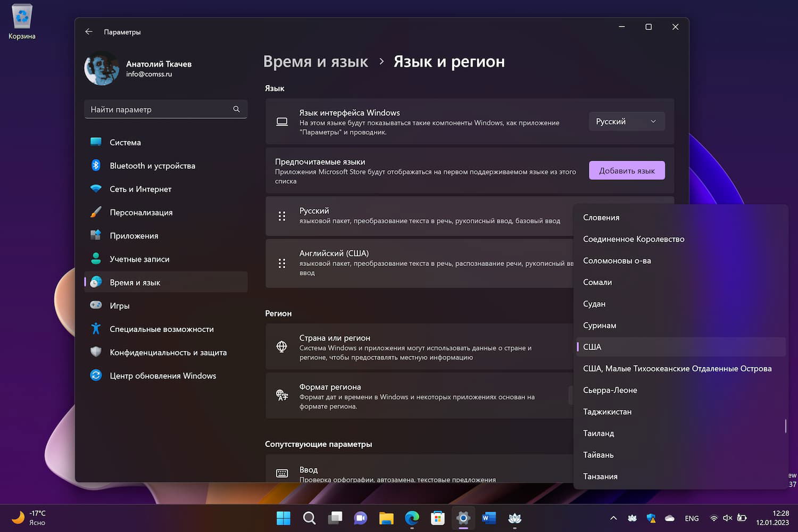Choose США, Малые Тихоокеанские Отдаленные Острова
Image resolution: width=798 pixels, height=532 pixels.
(681, 369)
